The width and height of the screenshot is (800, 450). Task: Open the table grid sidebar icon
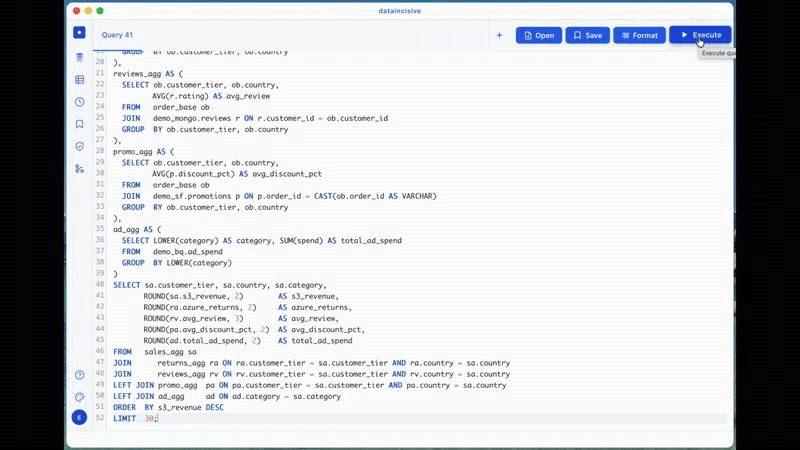point(79,80)
